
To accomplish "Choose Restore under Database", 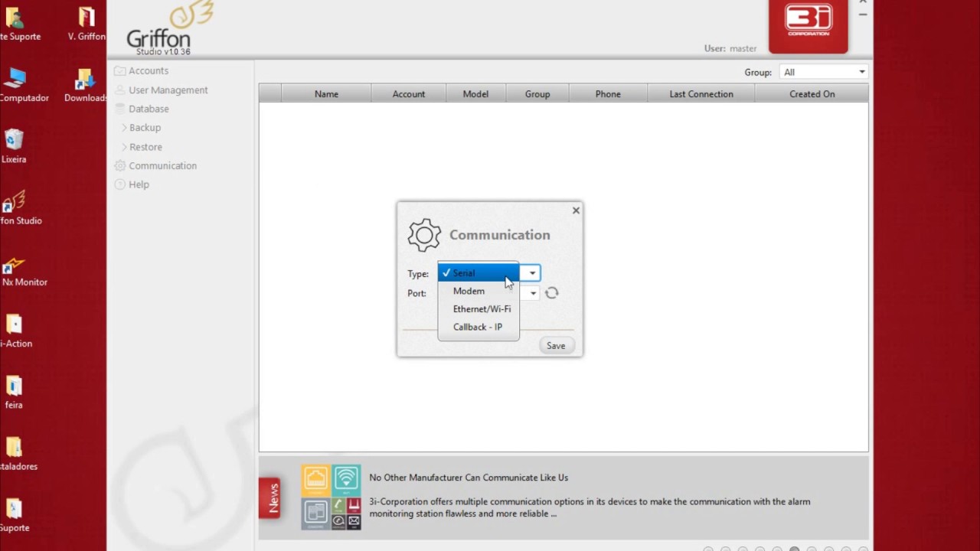I will coord(145,147).
